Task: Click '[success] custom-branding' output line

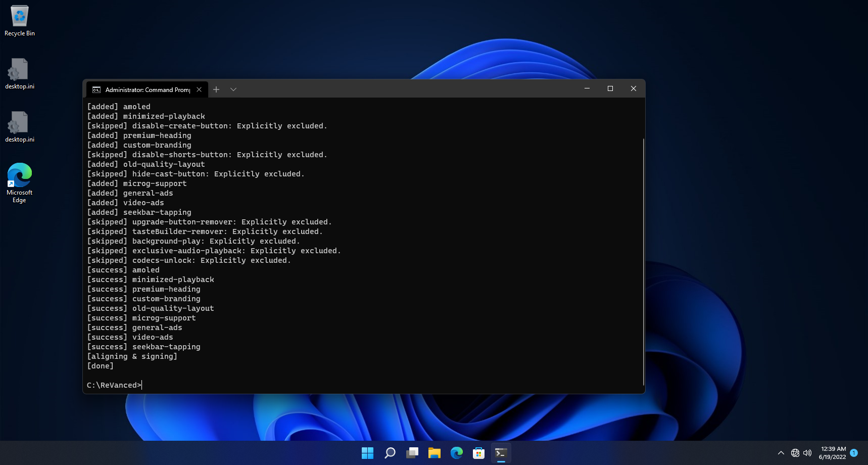Action: point(144,299)
